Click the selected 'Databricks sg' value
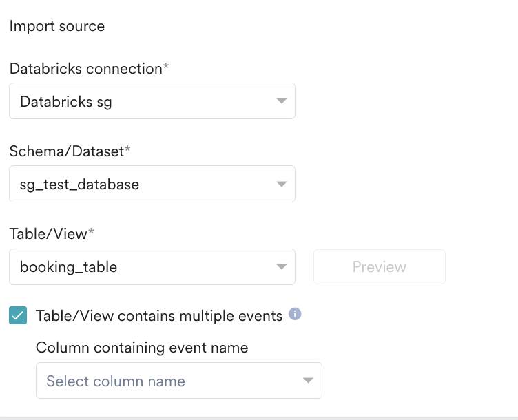 tap(66, 102)
